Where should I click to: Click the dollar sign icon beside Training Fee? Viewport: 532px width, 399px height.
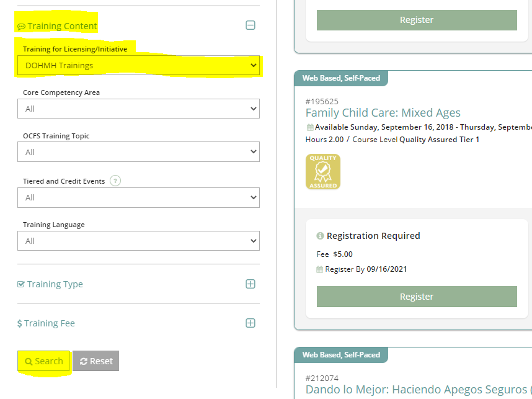click(x=20, y=323)
